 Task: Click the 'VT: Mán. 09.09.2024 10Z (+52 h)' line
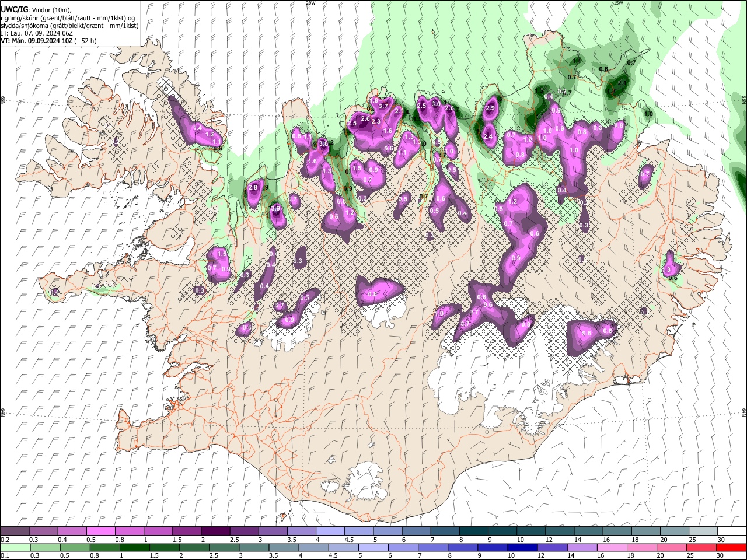(x=49, y=41)
